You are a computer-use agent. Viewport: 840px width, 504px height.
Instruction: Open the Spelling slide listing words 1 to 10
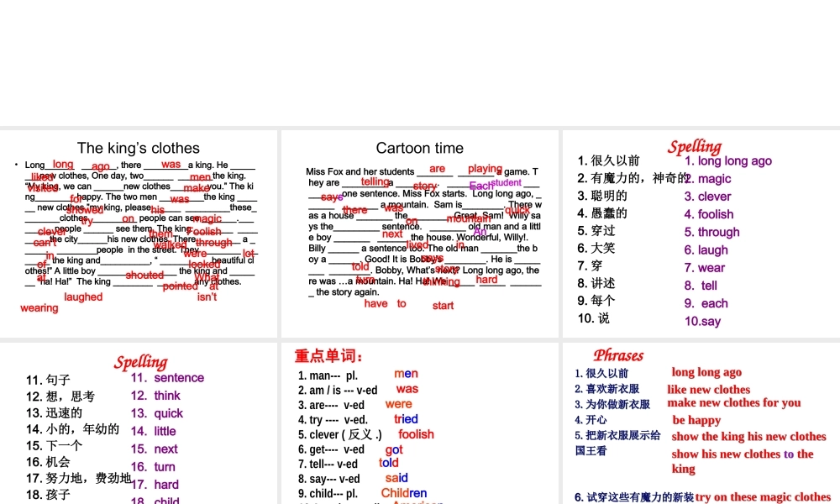pos(701,234)
